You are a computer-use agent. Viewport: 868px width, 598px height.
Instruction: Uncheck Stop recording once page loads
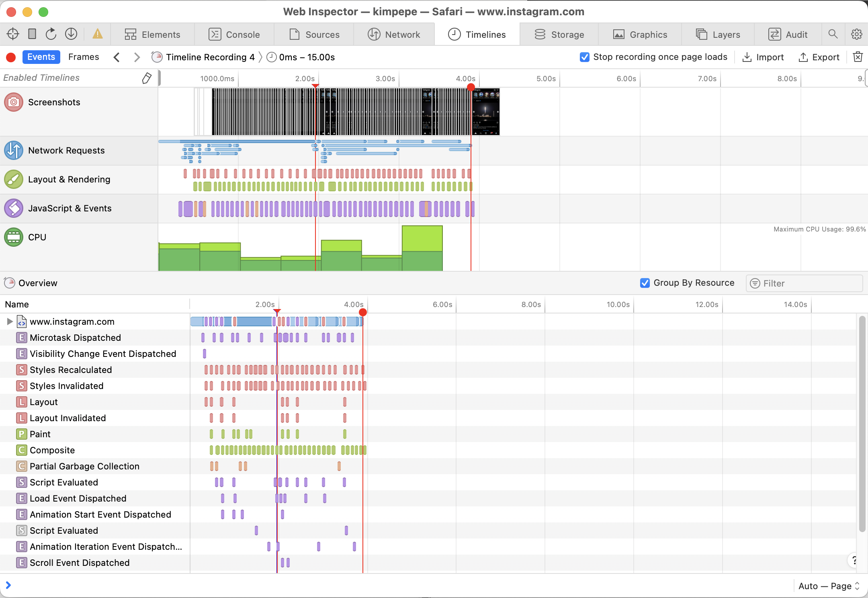585,57
